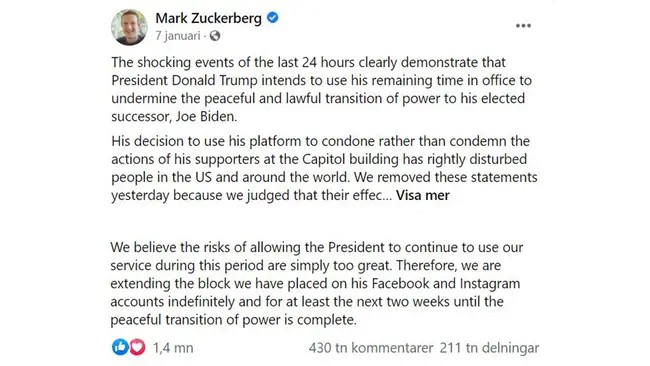This screenshot has width=650, height=366.
Task: Expand the post with Visa mer
Action: (x=422, y=195)
